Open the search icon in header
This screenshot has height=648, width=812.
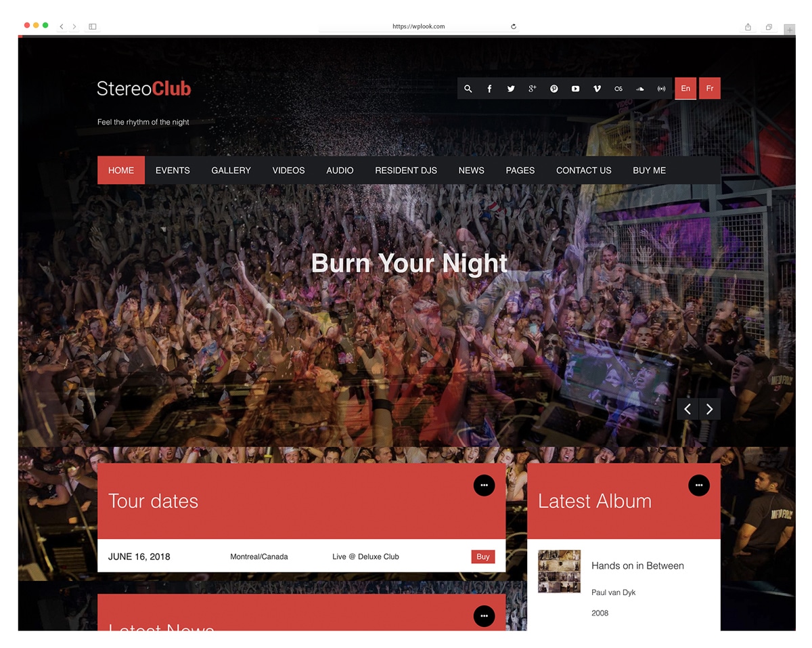(468, 89)
